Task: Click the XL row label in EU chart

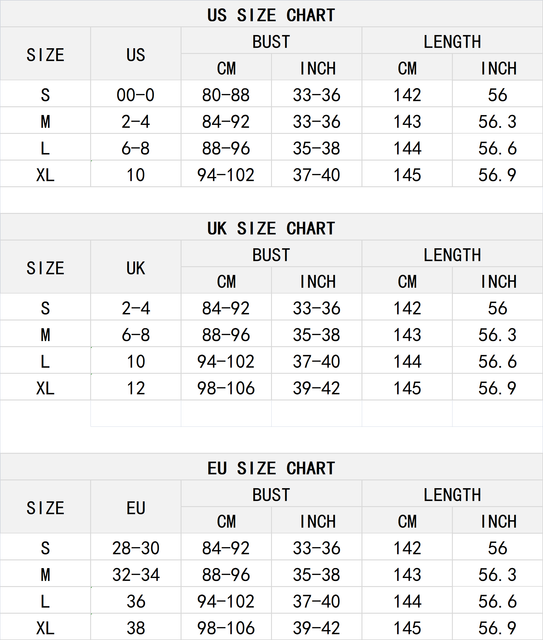Action: 45,628
